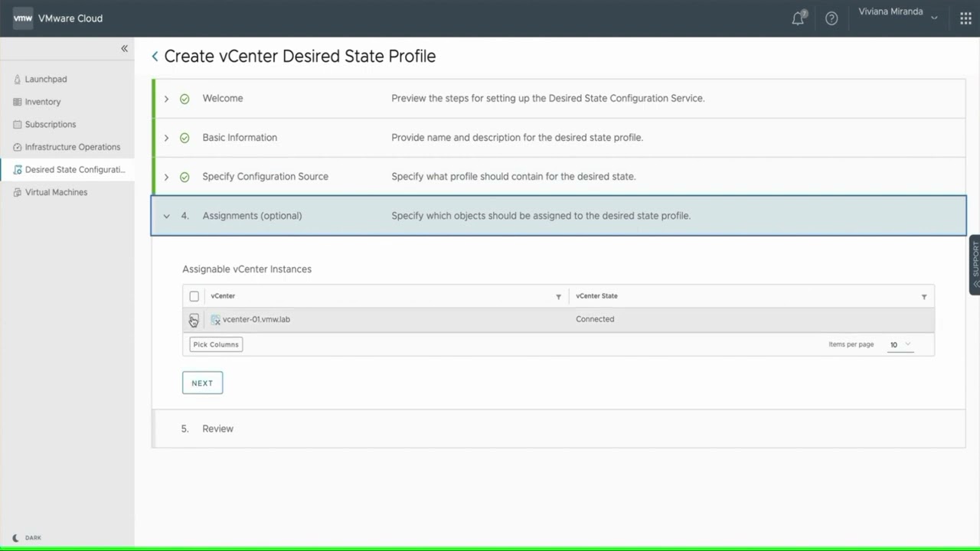Click the dark mode moon icon

(x=15, y=538)
